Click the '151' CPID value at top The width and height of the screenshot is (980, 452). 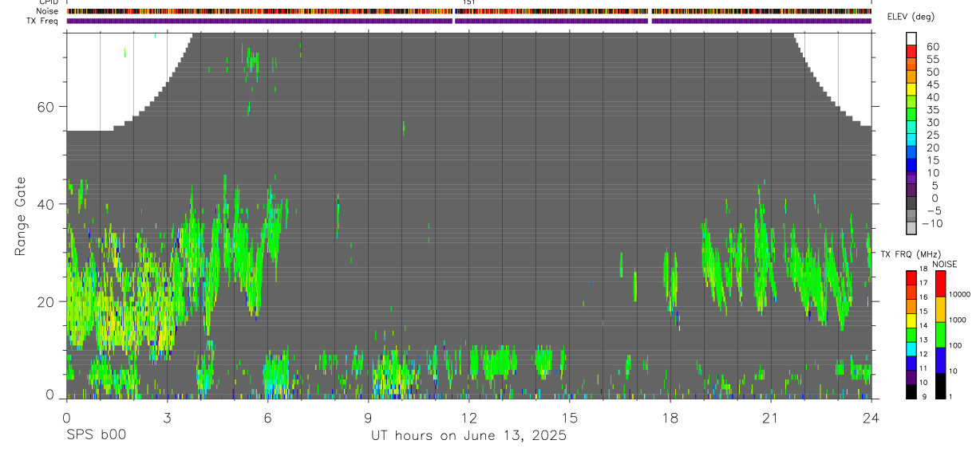coord(469,2)
